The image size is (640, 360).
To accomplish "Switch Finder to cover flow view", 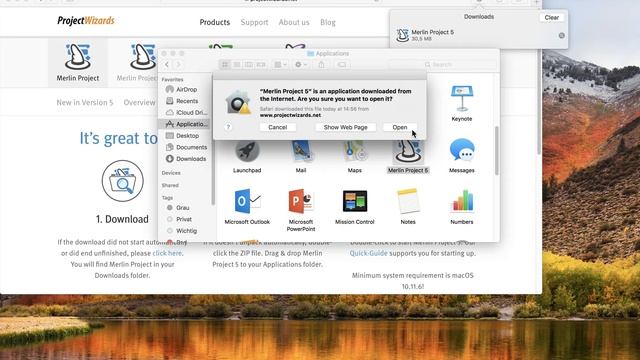I will click(x=260, y=64).
